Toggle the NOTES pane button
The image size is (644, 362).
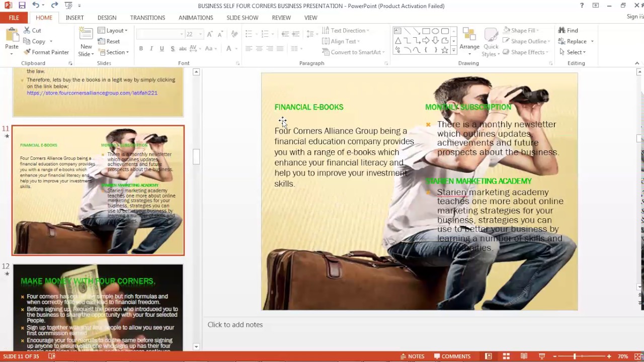click(412, 356)
